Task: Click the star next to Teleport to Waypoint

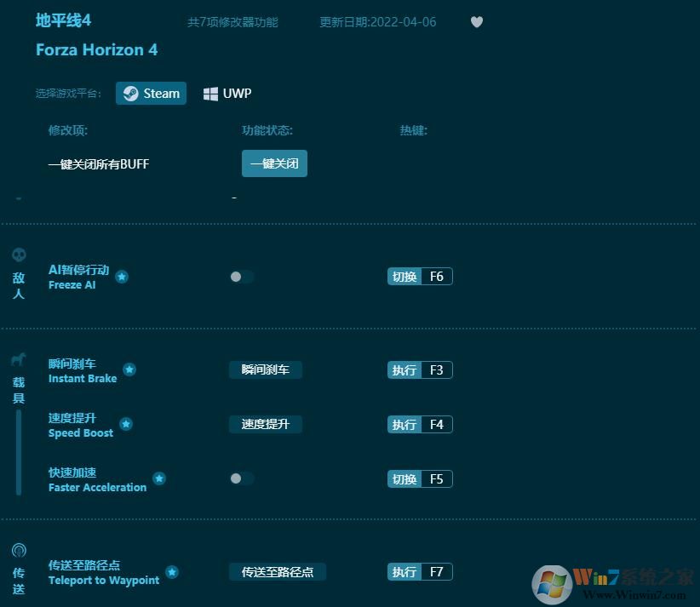Action: click(x=172, y=572)
